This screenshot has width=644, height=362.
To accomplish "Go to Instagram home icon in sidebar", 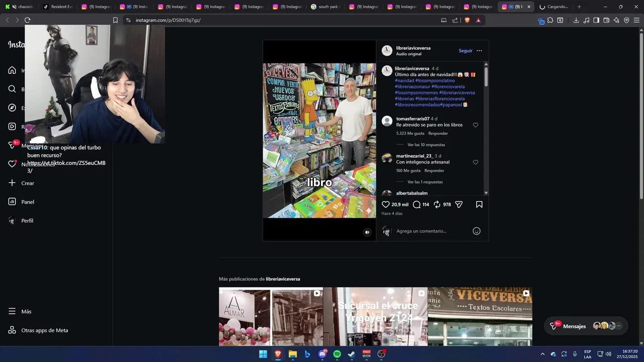I will [x=12, y=70].
